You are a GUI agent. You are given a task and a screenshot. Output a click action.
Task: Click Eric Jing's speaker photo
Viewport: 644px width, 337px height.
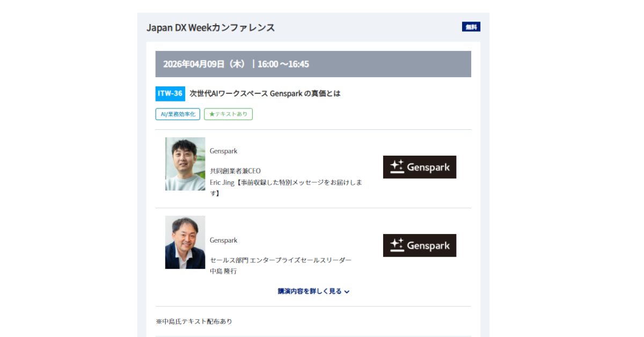(185, 164)
